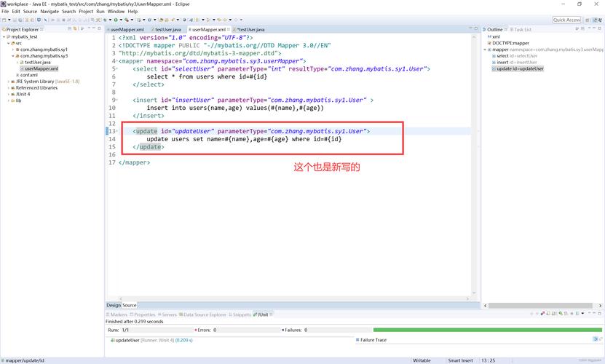Click the green JUnit progress bar
Image resolution: width=605 pixels, height=364 pixels.
click(488, 330)
